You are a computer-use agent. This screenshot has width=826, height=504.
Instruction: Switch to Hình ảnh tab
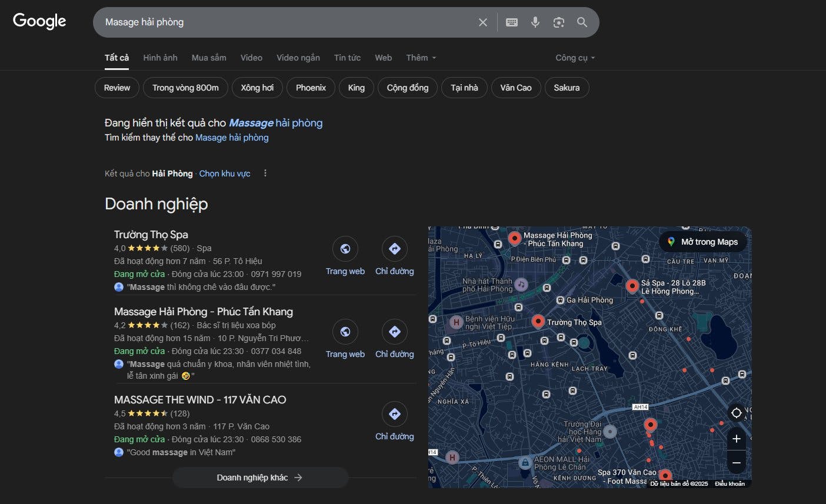[x=160, y=58]
